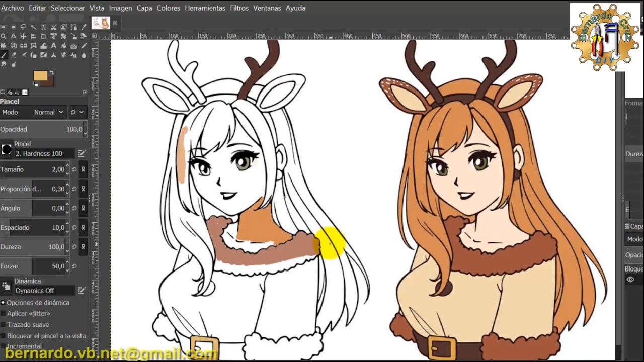Toggle the link icon beside Dureza
This screenshot has height=362, width=644.
click(x=84, y=247)
